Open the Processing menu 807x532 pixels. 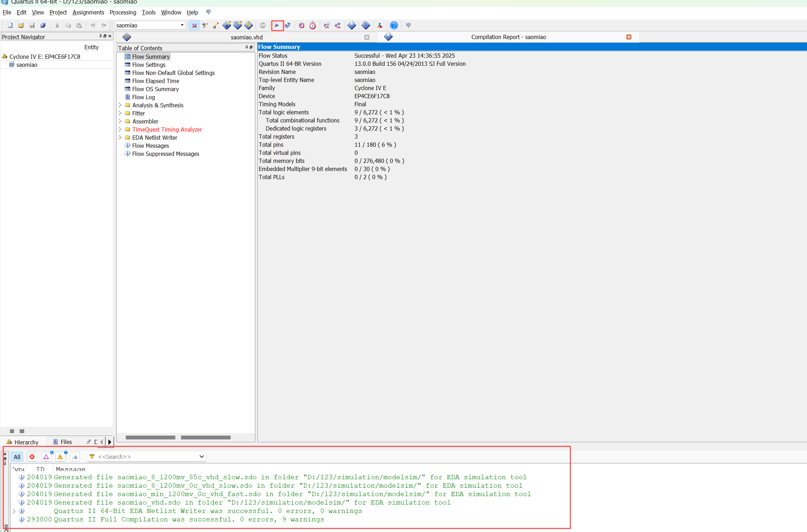(x=123, y=12)
